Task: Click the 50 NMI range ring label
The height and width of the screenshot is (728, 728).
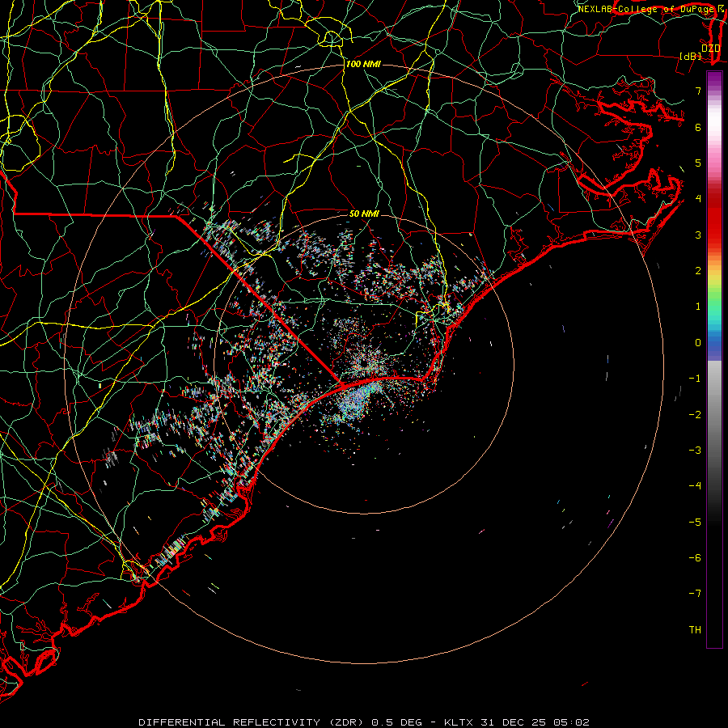Action: point(364,214)
